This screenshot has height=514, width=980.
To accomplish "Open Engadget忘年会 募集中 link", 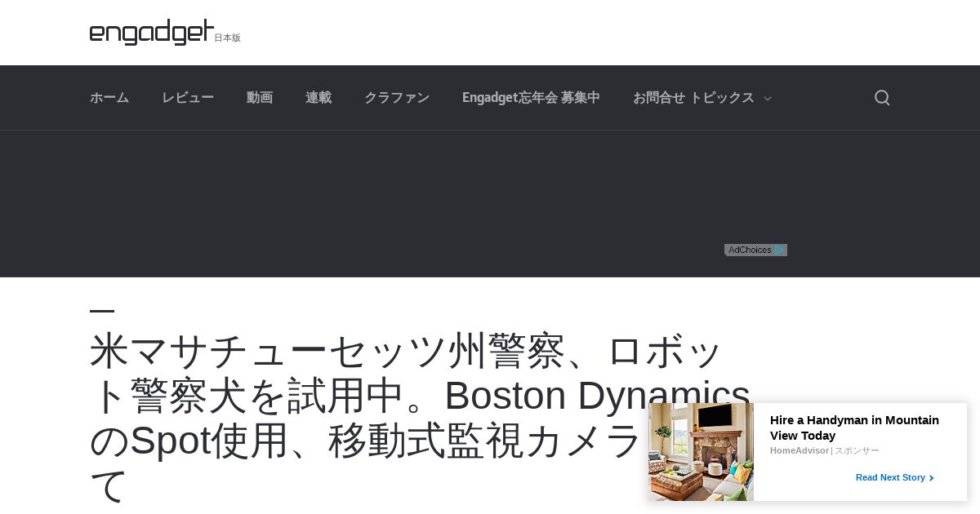I will click(x=531, y=98).
